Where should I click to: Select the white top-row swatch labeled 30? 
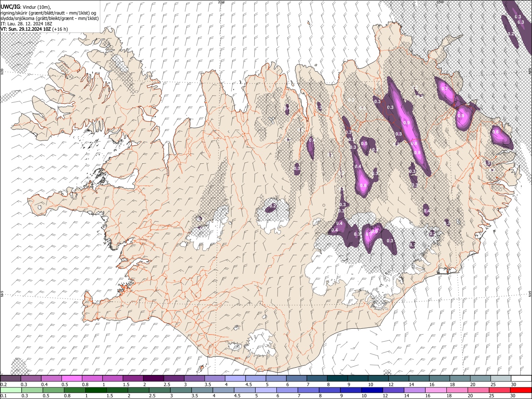coord(521,378)
